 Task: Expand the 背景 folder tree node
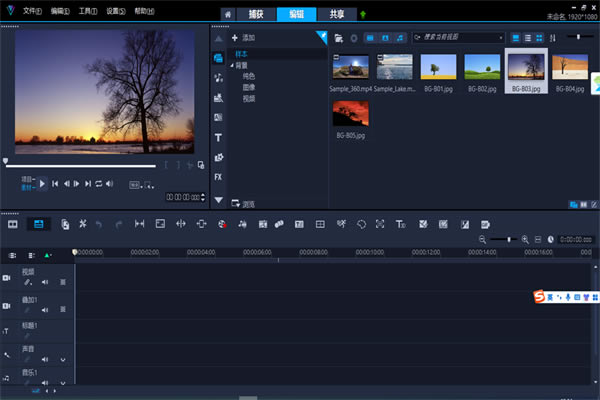click(x=232, y=64)
